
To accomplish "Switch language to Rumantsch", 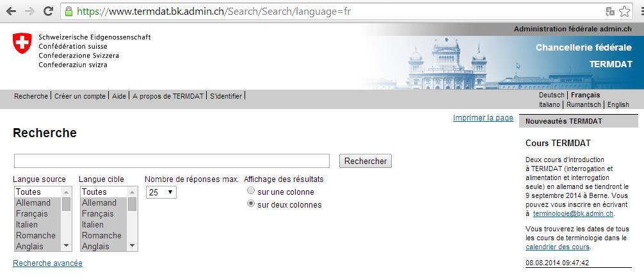I will (x=584, y=104).
